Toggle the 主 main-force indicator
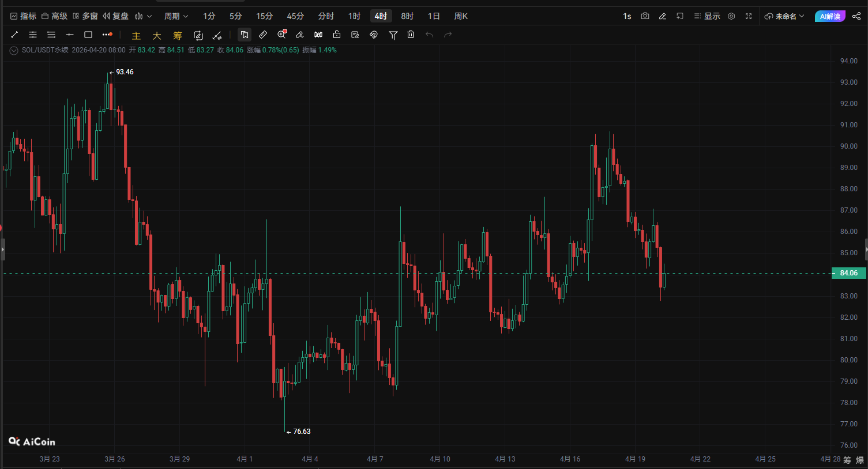868x469 pixels. pyautogui.click(x=136, y=35)
